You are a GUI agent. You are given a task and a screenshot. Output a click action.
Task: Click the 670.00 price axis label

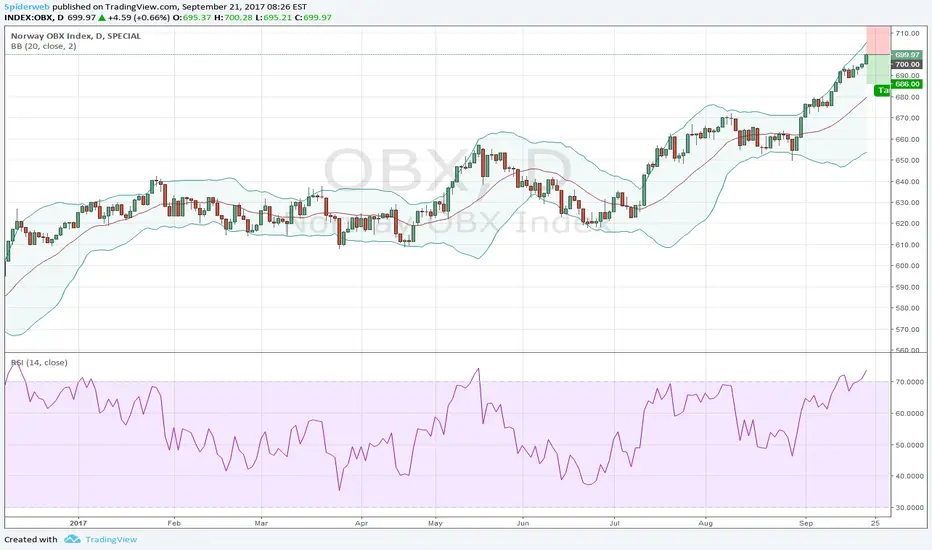908,118
